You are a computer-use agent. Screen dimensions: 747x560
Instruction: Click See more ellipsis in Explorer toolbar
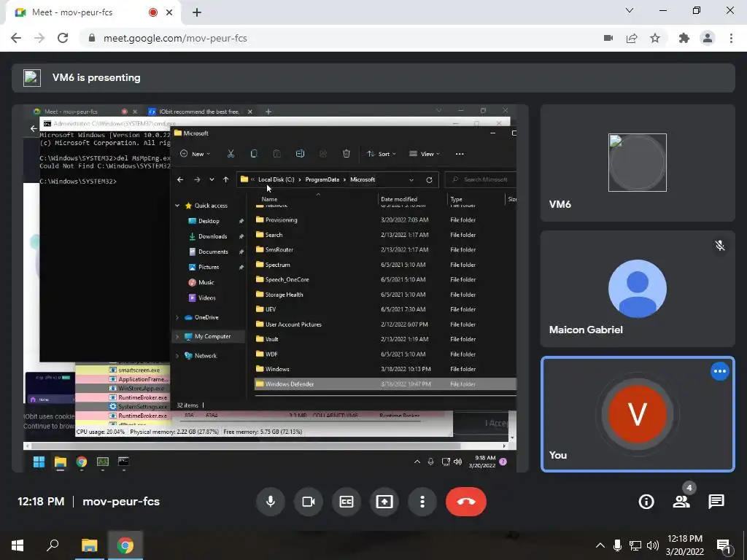460,154
